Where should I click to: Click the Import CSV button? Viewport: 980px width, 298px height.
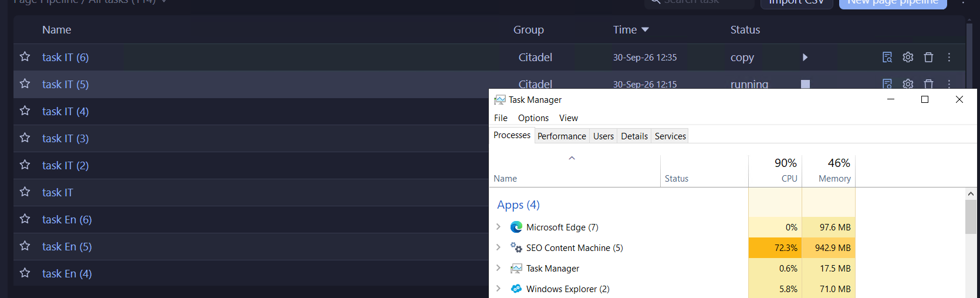pyautogui.click(x=796, y=3)
